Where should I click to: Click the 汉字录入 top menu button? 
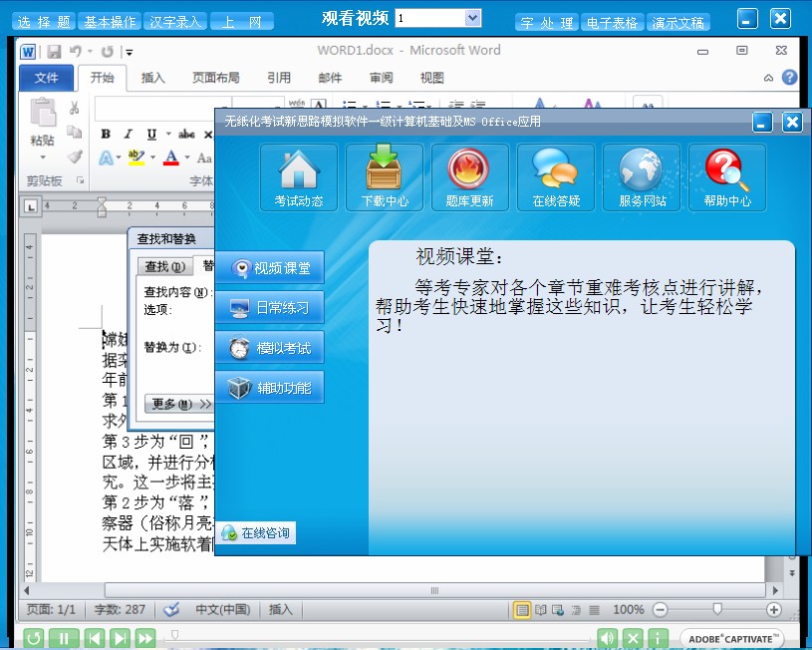tap(175, 22)
